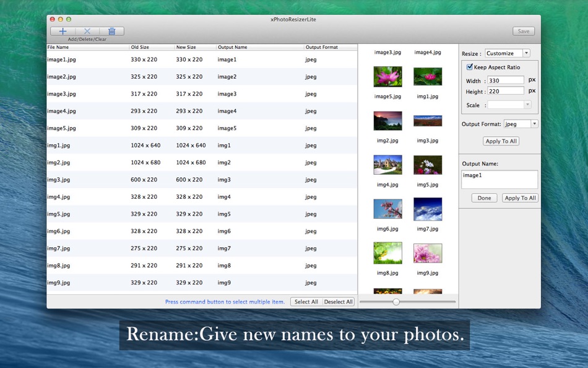Select the image4.jpg file name in table

click(61, 111)
